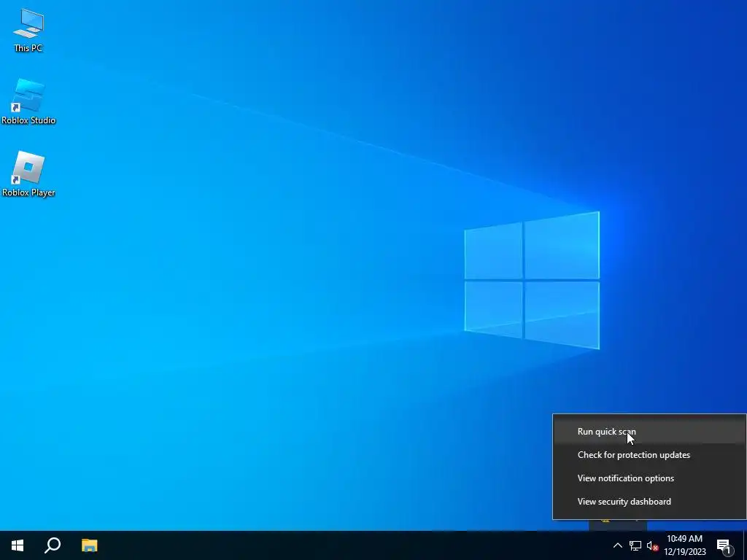Image resolution: width=747 pixels, height=560 pixels.
Task: Select the Roblox Player desktop shortcut
Action: pos(28,174)
